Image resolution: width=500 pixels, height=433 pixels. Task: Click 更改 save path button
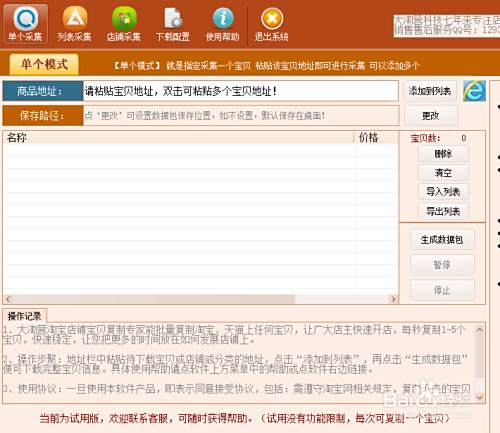click(x=430, y=116)
